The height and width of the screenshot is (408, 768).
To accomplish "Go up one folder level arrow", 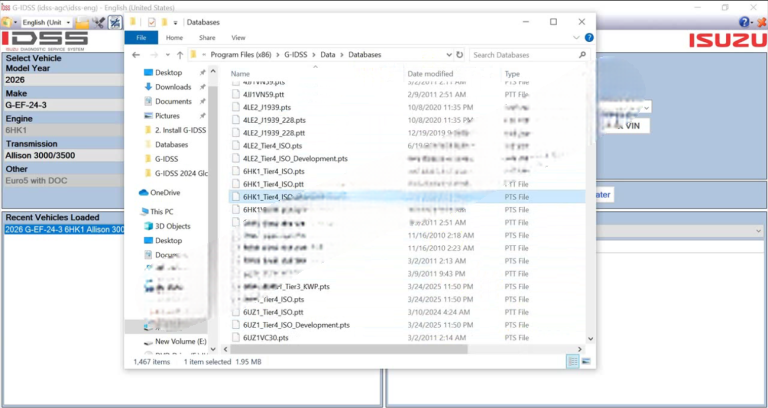I will point(180,55).
